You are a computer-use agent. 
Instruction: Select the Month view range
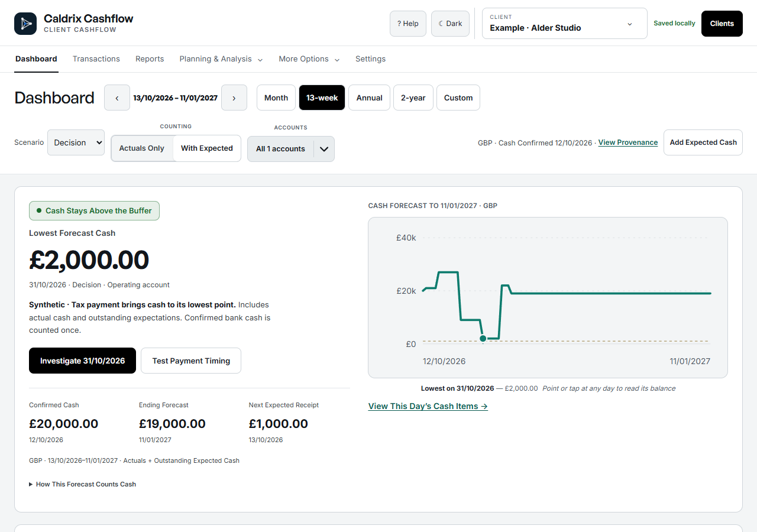pyautogui.click(x=276, y=98)
